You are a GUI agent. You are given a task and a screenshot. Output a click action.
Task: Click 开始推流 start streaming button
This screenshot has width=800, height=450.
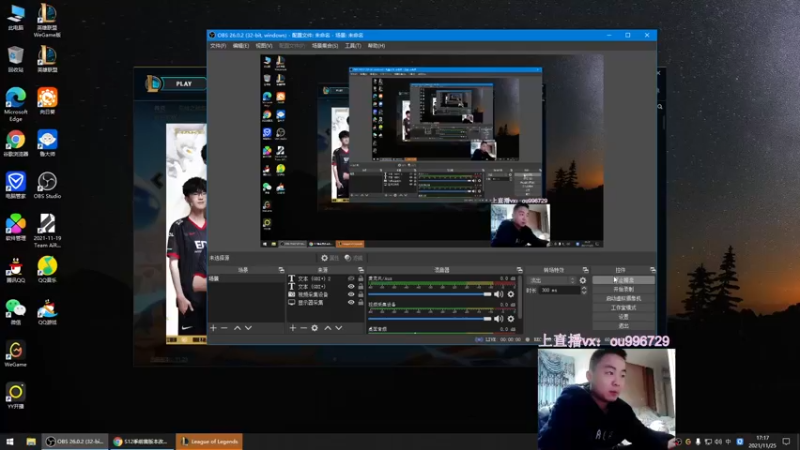pyautogui.click(x=623, y=280)
